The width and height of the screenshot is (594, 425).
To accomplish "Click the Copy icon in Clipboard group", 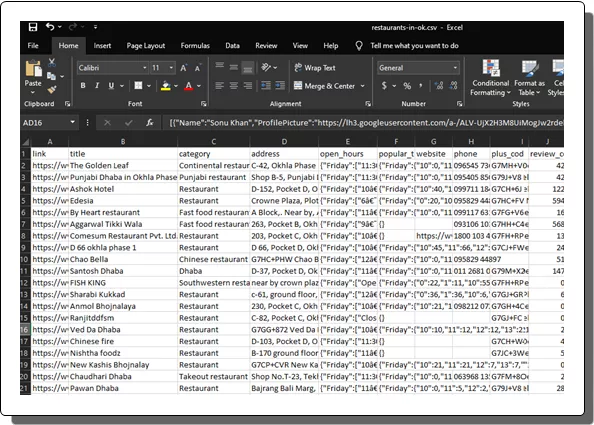I will pyautogui.click(x=52, y=76).
